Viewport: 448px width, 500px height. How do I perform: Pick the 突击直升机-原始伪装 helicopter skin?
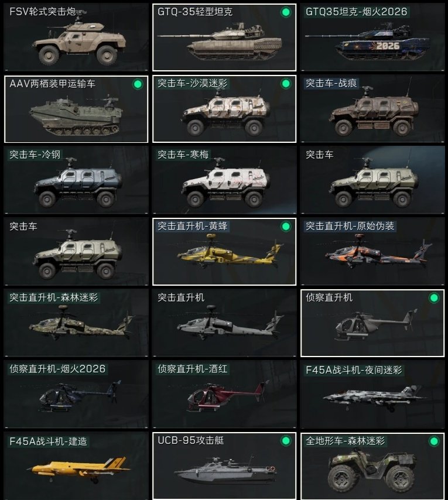pos(372,252)
